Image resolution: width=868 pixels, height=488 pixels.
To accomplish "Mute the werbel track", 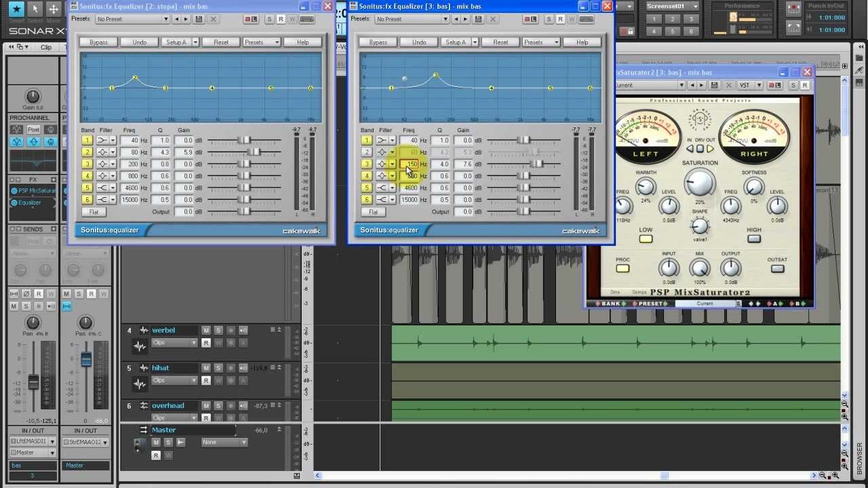I will click(205, 330).
